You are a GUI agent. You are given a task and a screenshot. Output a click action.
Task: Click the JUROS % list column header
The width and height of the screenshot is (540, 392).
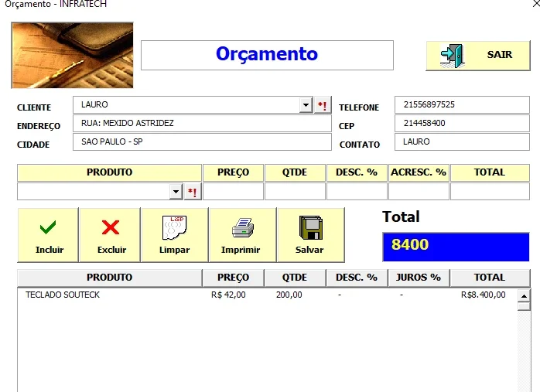click(419, 278)
